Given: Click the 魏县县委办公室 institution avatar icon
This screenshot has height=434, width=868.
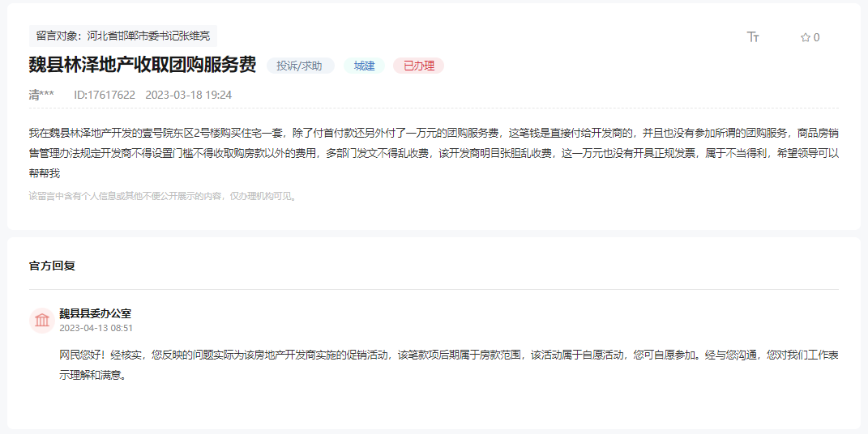Looking at the screenshot, I should pyautogui.click(x=42, y=320).
